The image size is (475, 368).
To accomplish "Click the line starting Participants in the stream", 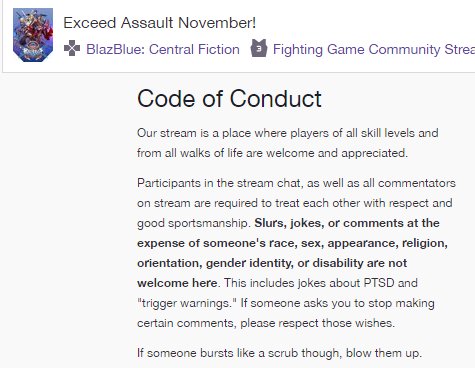I will pos(296,183).
